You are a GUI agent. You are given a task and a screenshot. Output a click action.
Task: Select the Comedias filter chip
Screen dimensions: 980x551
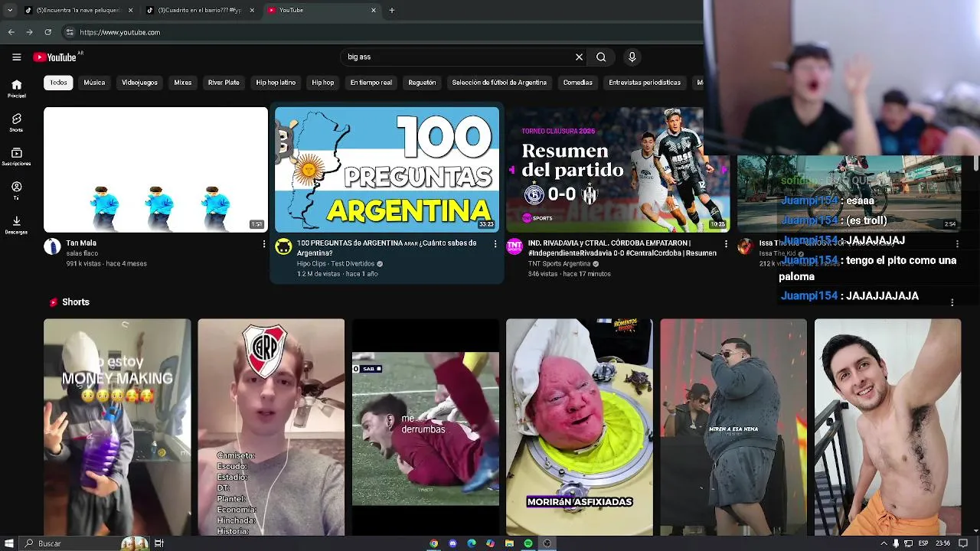point(578,83)
